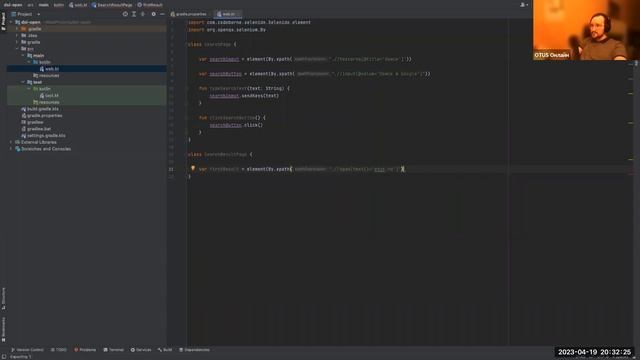Expand External Libraries node
Viewport: 640px width, 360px height.
[x=11, y=142]
